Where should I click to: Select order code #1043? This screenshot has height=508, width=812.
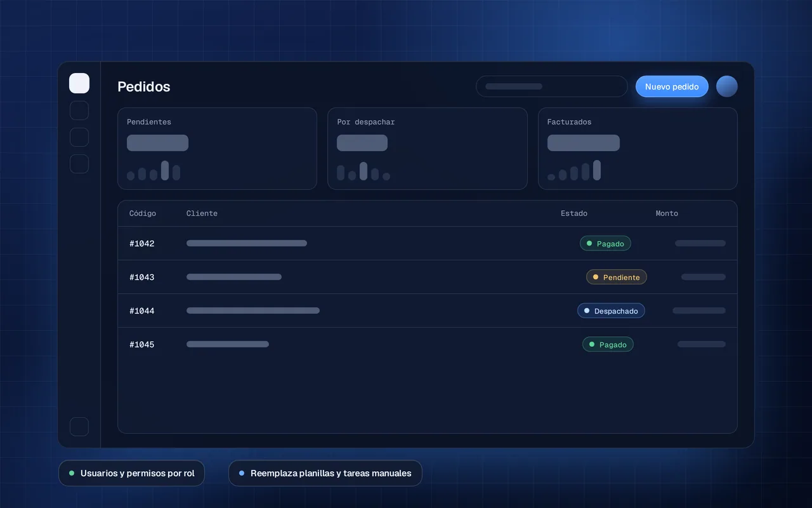coord(142,277)
